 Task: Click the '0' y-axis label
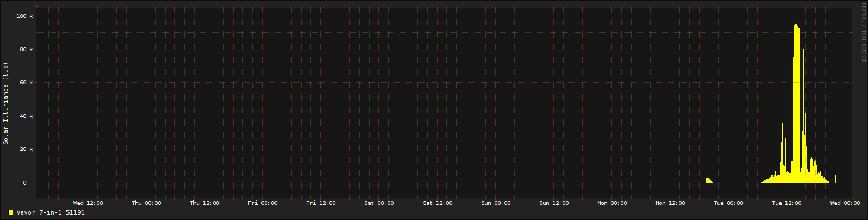[x=24, y=183]
